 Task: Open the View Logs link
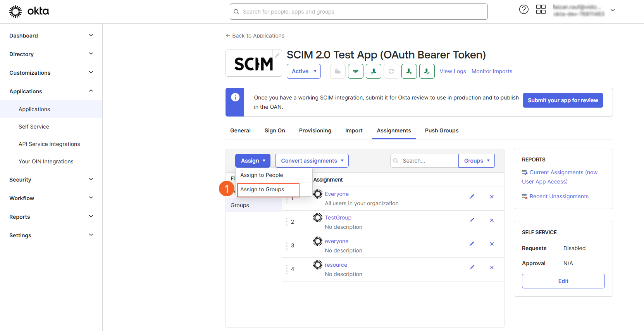pyautogui.click(x=453, y=71)
